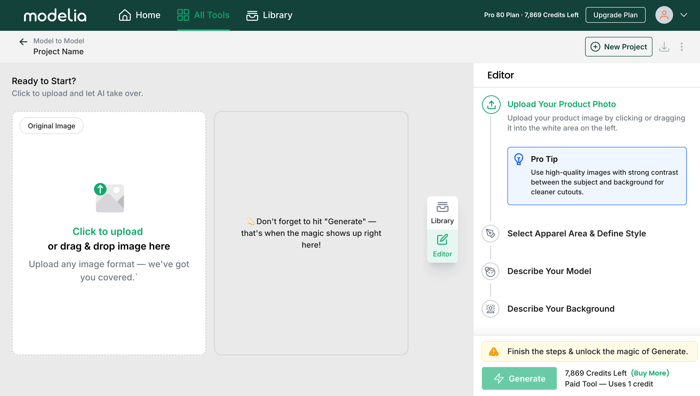Click the Upload Your Product Photo step icon
The width and height of the screenshot is (700, 396).
click(491, 104)
